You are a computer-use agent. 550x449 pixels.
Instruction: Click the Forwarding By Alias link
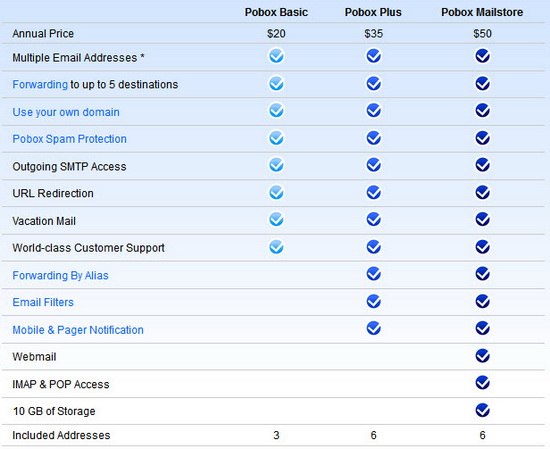click(60, 275)
